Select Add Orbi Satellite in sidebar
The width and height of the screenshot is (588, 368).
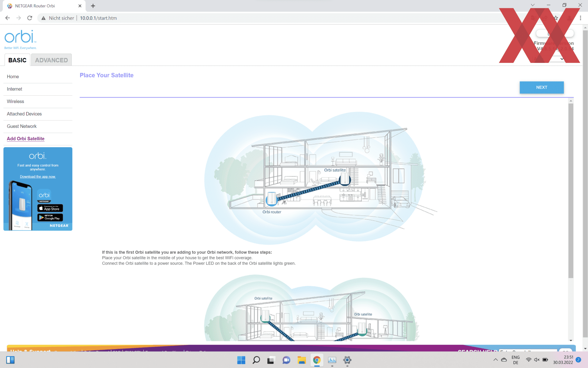(26, 139)
